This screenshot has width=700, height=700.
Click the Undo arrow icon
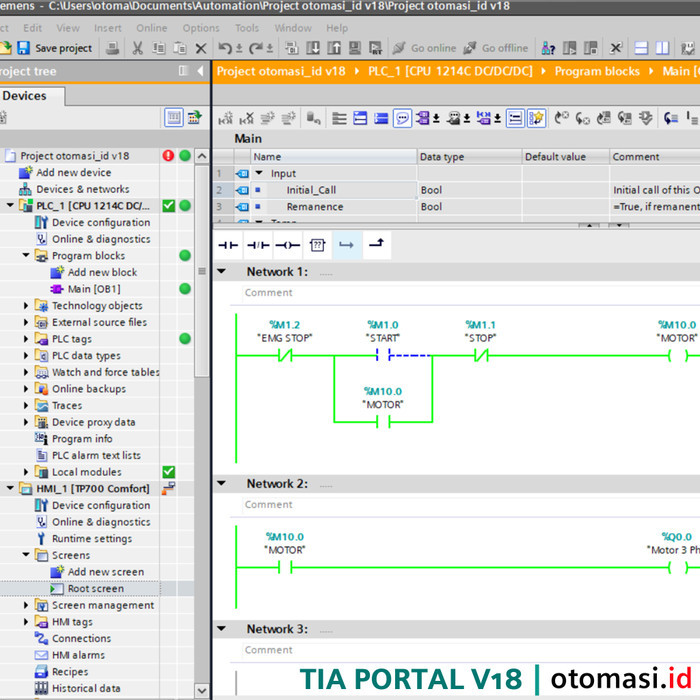224,48
